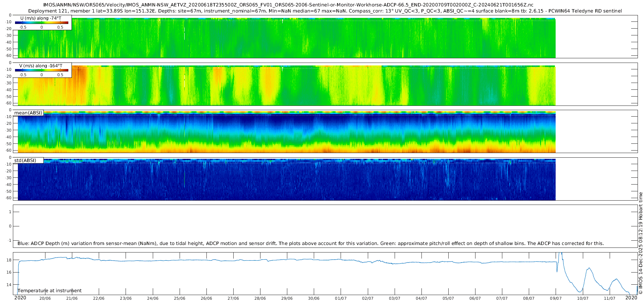Image resolution: width=644 pixels, height=304 pixels.
Task: Click the V velocity colorbar
Action: (42, 70)
